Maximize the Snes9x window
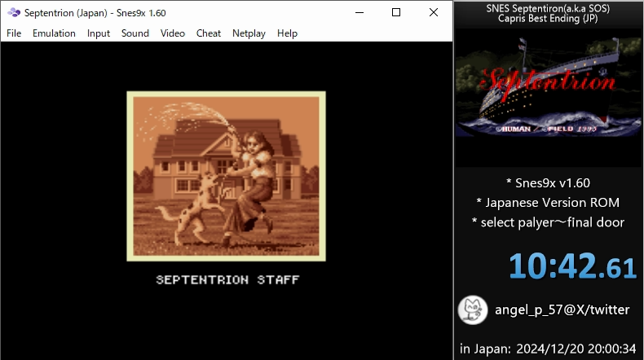Viewport: 644px width, 360px height. click(396, 13)
